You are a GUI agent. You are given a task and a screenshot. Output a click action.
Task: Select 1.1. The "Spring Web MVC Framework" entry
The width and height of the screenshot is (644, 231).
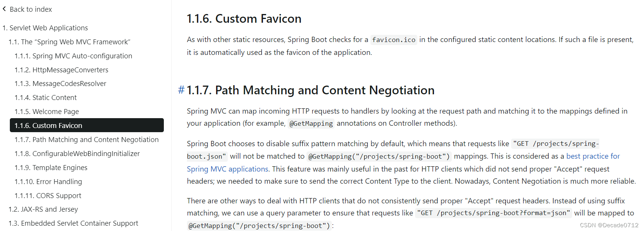click(69, 42)
